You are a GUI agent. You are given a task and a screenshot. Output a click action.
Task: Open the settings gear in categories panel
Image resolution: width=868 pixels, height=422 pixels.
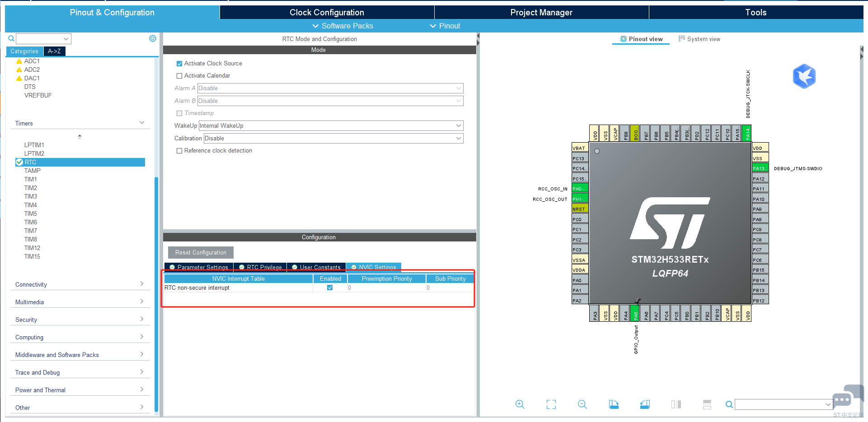click(x=153, y=38)
